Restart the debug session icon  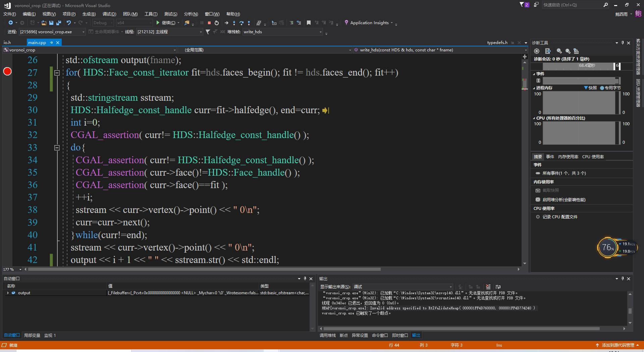[217, 23]
